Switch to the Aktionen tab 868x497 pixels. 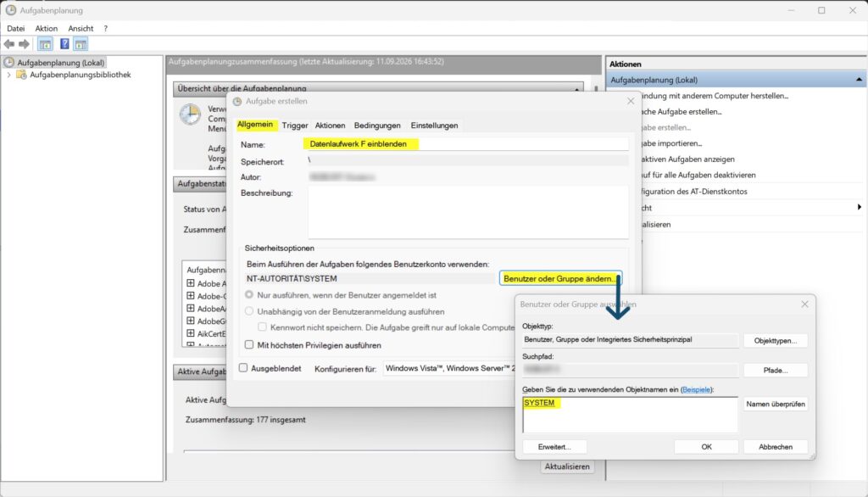tap(330, 126)
